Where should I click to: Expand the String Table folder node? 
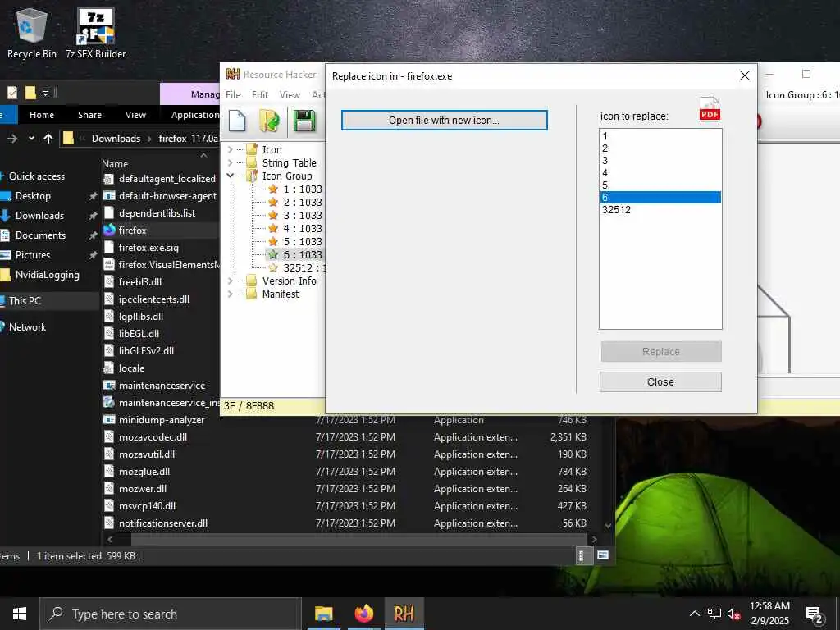coord(231,163)
